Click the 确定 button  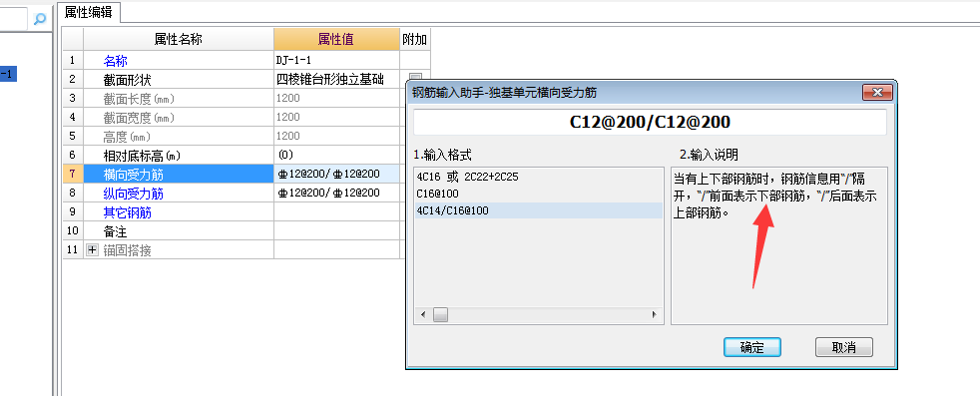tap(751, 347)
